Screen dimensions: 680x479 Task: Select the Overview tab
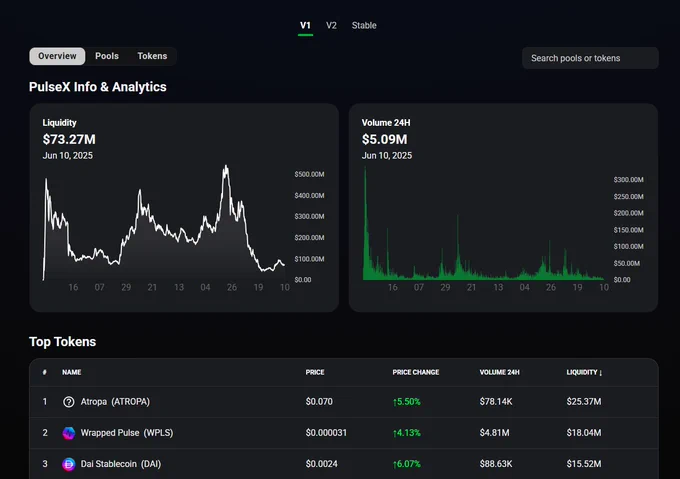click(57, 56)
